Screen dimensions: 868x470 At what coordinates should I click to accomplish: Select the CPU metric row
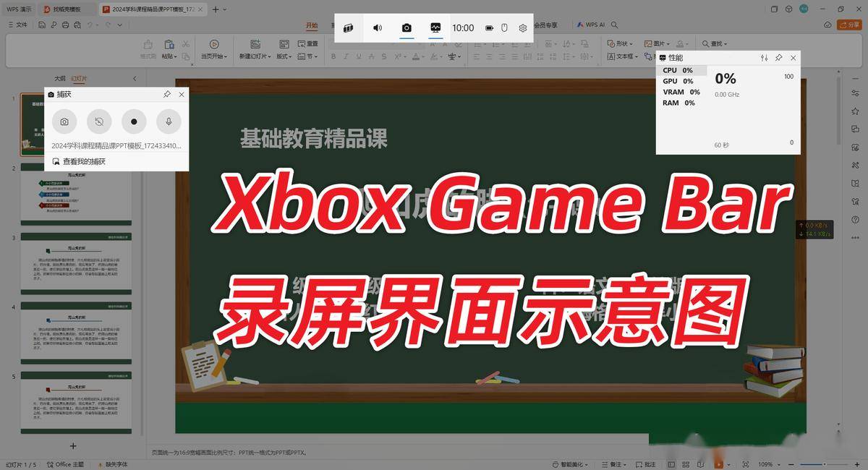tap(682, 70)
